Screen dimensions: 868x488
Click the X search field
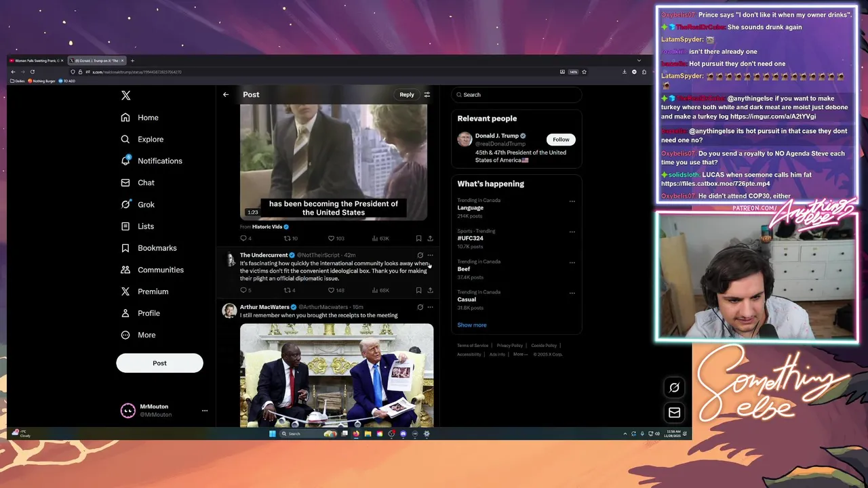tap(517, 94)
